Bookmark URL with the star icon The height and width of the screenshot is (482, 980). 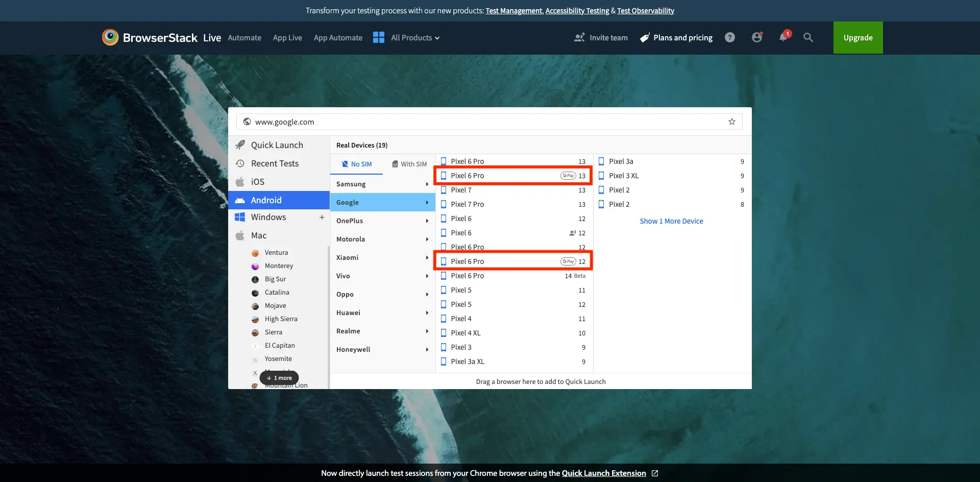click(731, 122)
